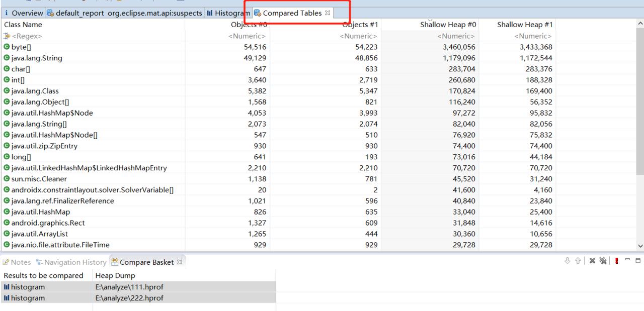The width and height of the screenshot is (644, 311).
Task: Select the java.util.HashMap row name
Action: pyautogui.click(x=41, y=212)
